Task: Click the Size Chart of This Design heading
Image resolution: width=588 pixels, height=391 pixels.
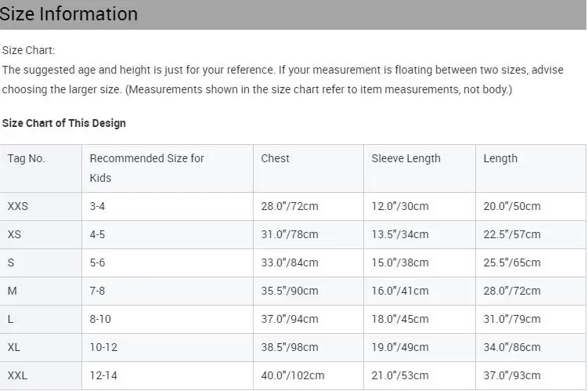Action: 64,123
